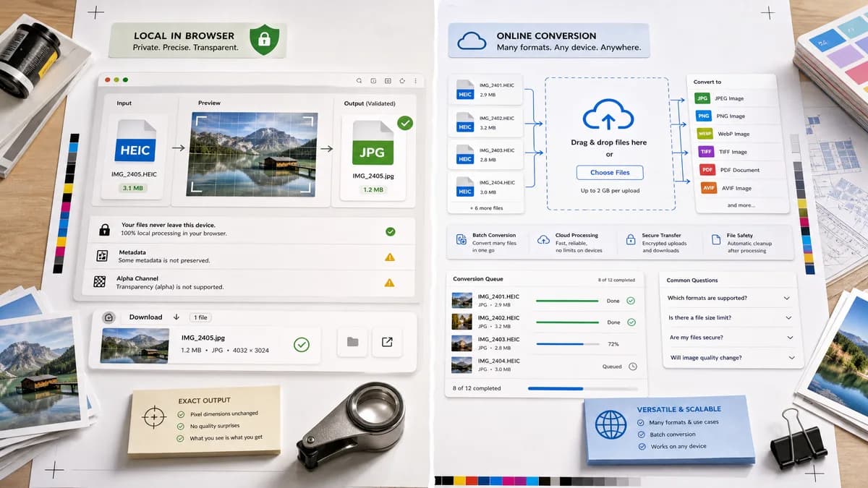Select the PDF Document format icon
This screenshot has width=868, height=488.
pos(707,170)
